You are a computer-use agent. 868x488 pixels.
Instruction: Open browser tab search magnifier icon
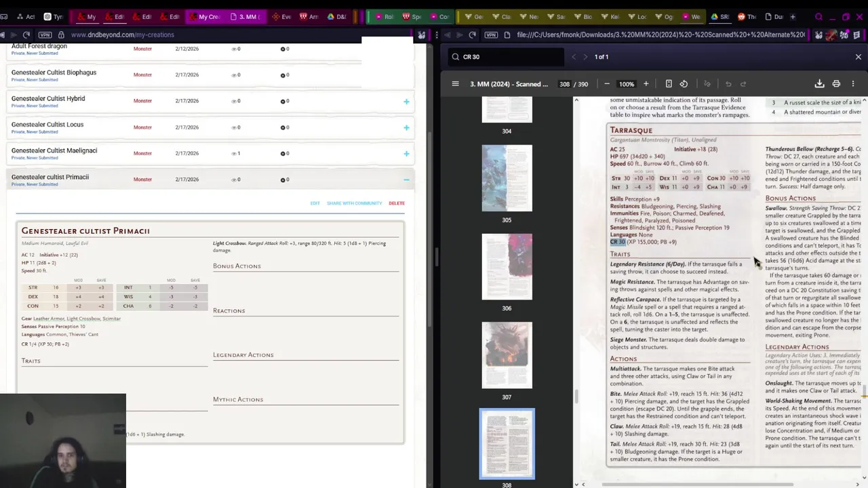tap(818, 17)
